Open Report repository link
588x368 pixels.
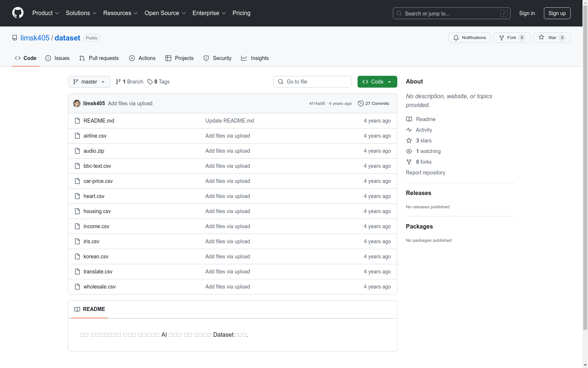coord(426,173)
